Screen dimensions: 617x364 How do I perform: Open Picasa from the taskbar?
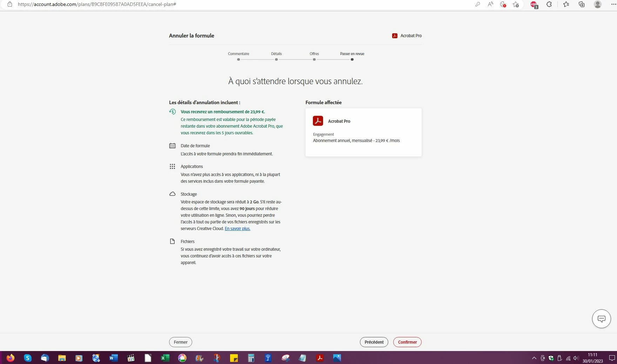point(182,358)
